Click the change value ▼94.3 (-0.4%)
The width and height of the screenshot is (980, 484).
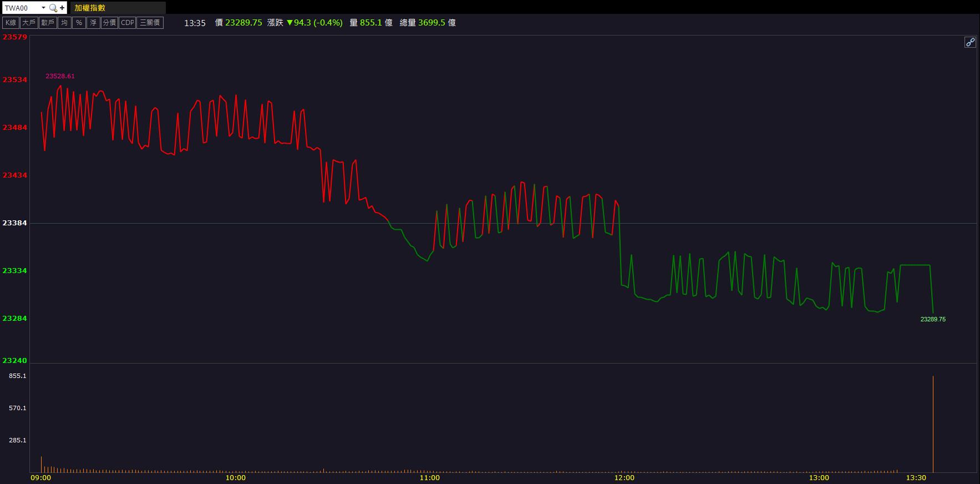(314, 23)
